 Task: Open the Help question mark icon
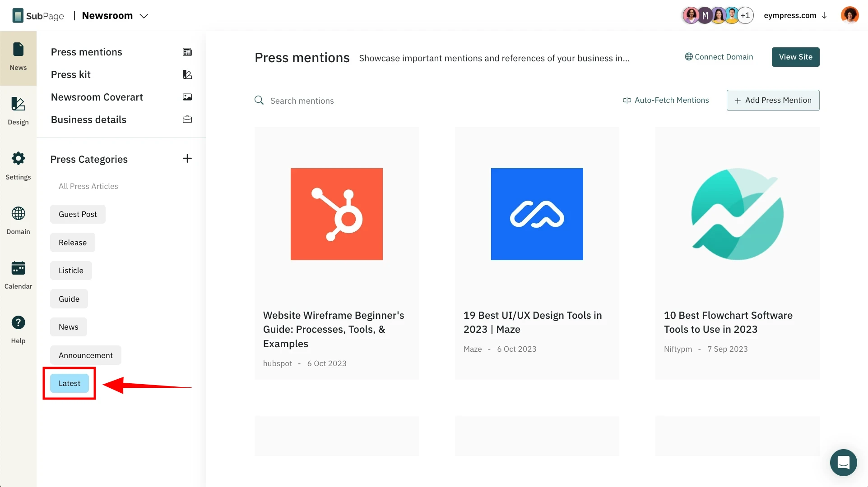coord(18,322)
